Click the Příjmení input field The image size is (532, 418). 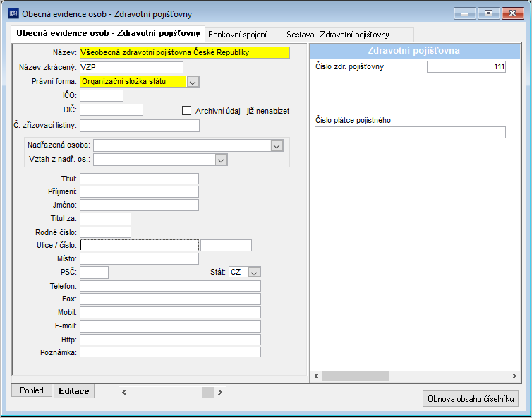point(139,192)
